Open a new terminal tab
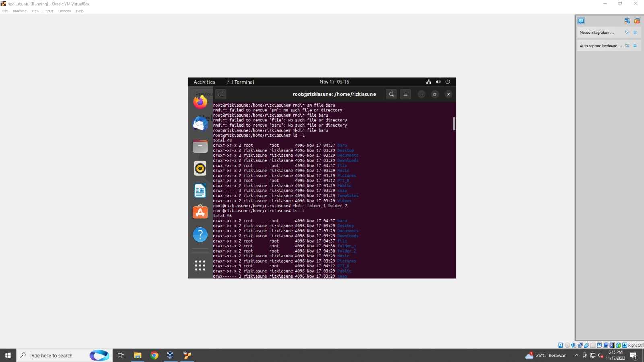Image resolution: width=644 pixels, height=362 pixels. coord(221,94)
